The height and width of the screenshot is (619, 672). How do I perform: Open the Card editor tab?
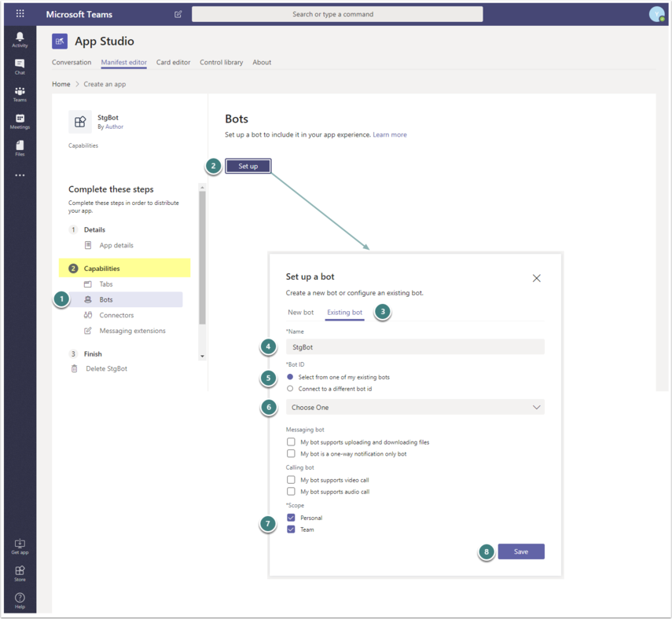173,62
